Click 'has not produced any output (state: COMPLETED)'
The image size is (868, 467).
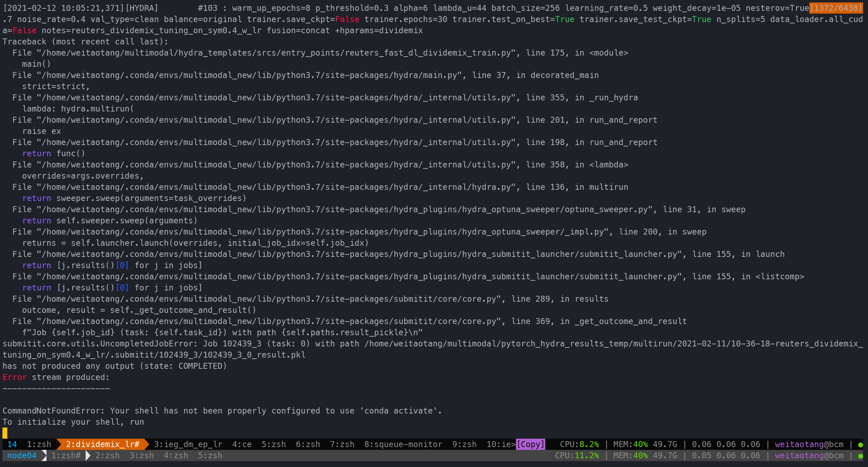coord(115,366)
